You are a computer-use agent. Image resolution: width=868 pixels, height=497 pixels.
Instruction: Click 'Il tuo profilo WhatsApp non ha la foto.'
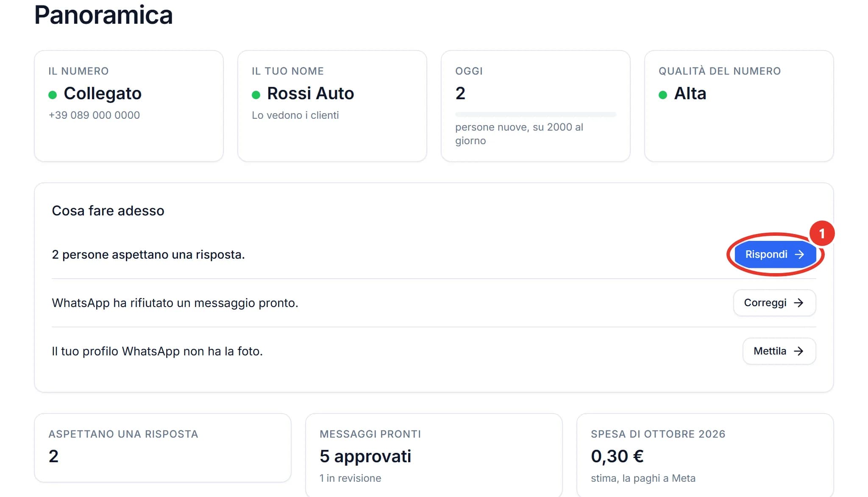(157, 351)
